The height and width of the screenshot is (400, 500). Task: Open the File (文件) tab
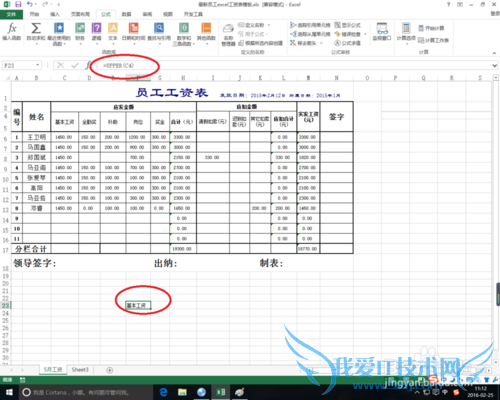[x=11, y=14]
